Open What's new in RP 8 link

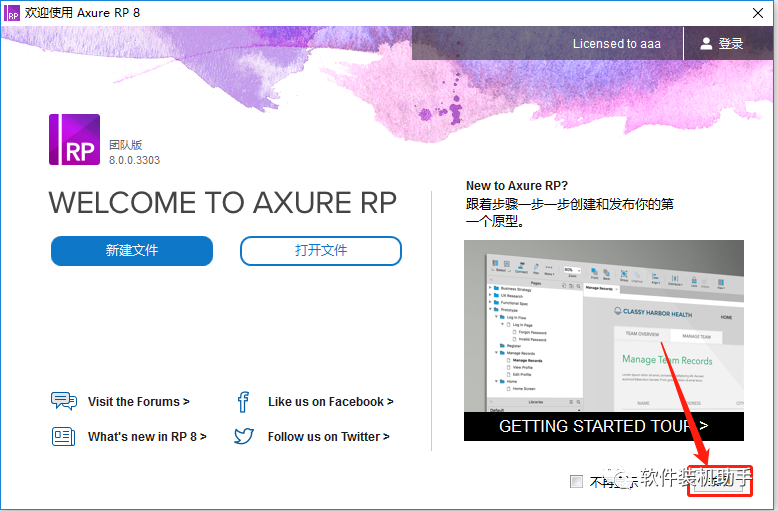pyautogui.click(x=147, y=437)
